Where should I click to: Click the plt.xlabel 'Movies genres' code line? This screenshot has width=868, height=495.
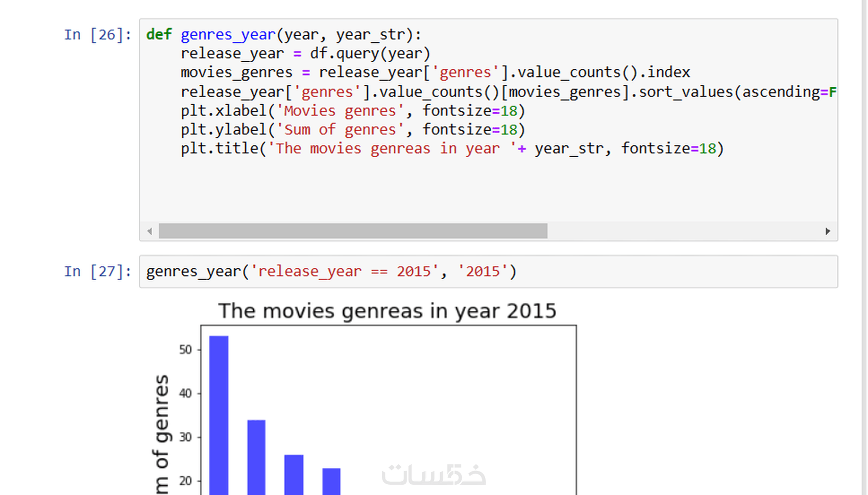tap(353, 111)
